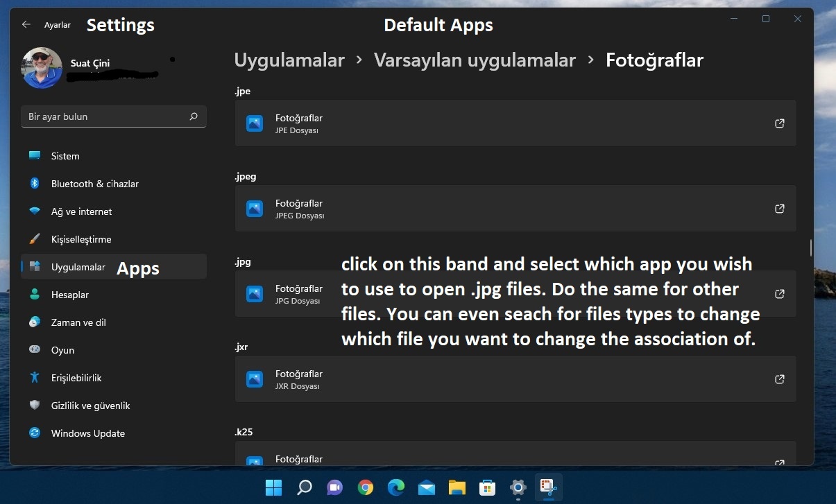Screen dimensions: 836x504
Task: Click the Settings gear on taskbar
Action: click(x=518, y=487)
